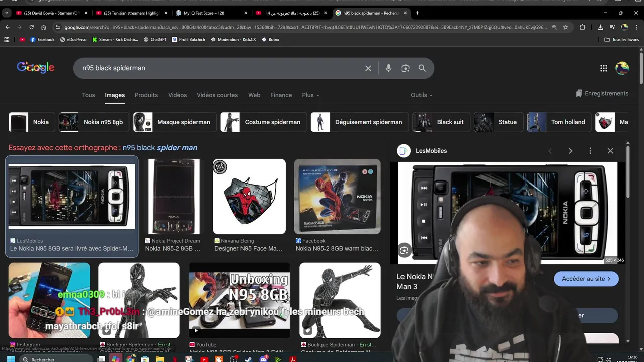
Task: Open Discord from the taskbar
Action: (x=263, y=359)
